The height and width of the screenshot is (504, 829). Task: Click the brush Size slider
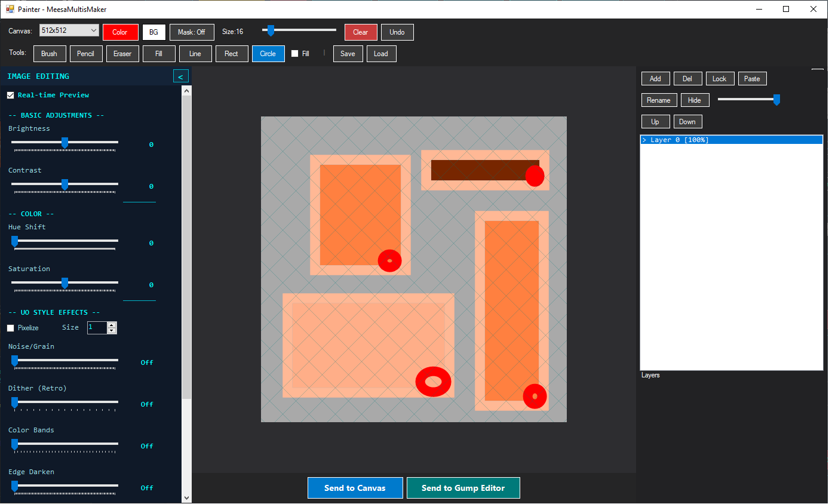coord(299,30)
